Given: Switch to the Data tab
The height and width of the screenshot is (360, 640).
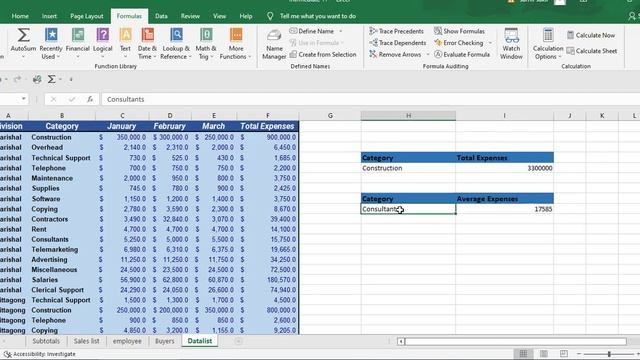Looking at the screenshot, I should (x=161, y=16).
